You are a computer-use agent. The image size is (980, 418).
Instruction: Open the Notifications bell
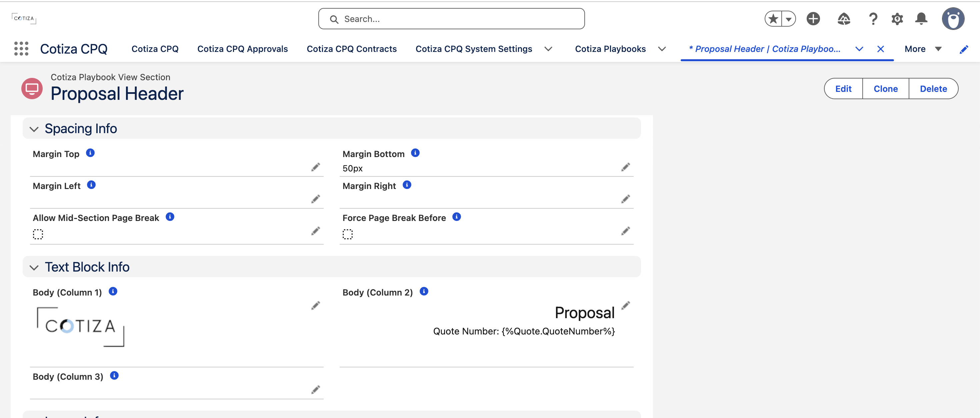pyautogui.click(x=921, y=19)
